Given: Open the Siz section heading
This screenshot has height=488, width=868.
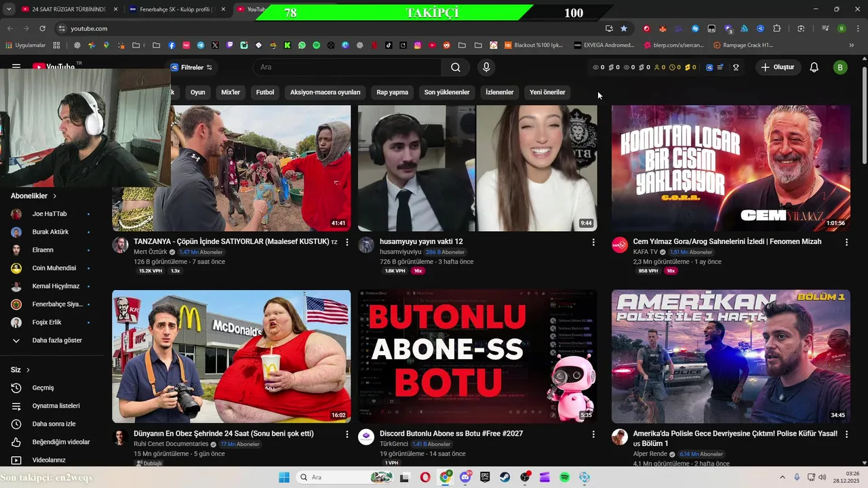Looking at the screenshot, I should tap(20, 369).
